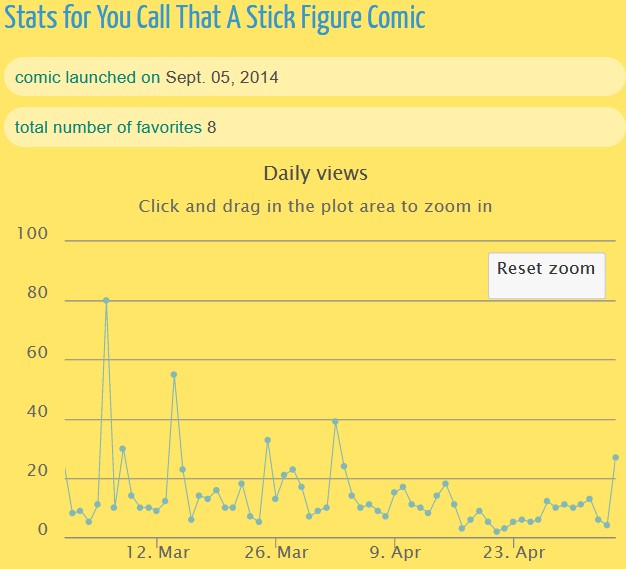The width and height of the screenshot is (626, 569).
Task: Select the Sept. 05, 2014 launch date
Action: 222,77
